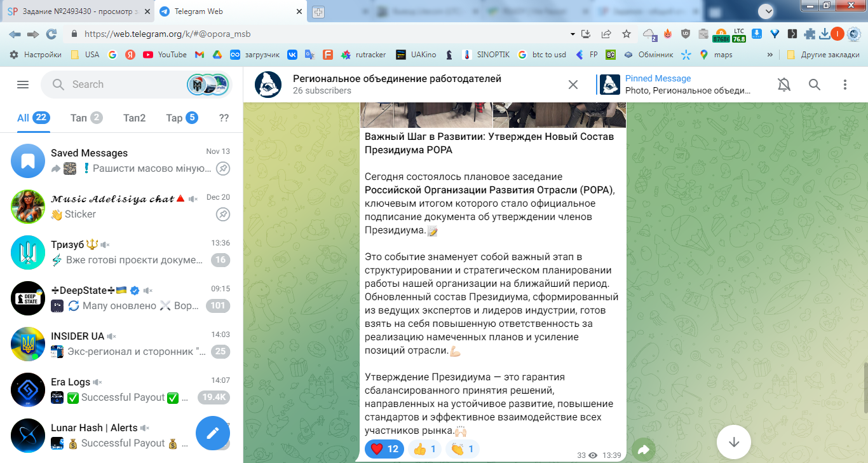This screenshot has width=868, height=463.
Task: Switch to the Задание №2493430 tab
Action: [78, 11]
